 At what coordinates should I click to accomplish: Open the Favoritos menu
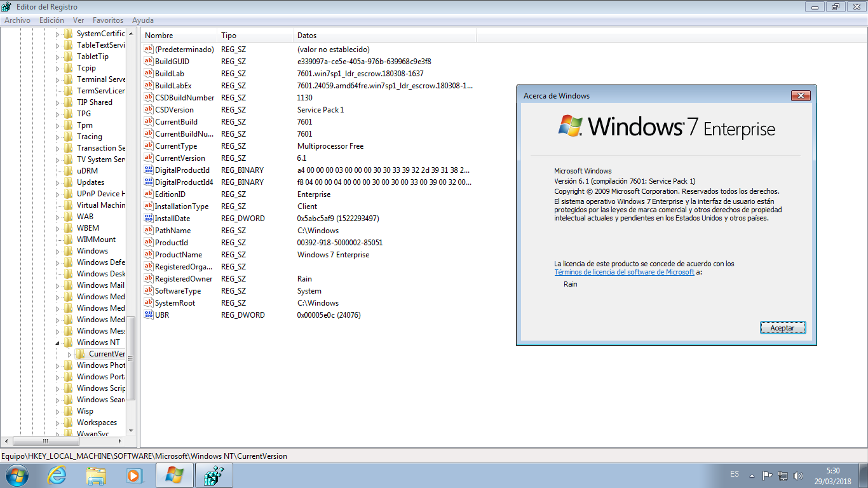(x=108, y=20)
